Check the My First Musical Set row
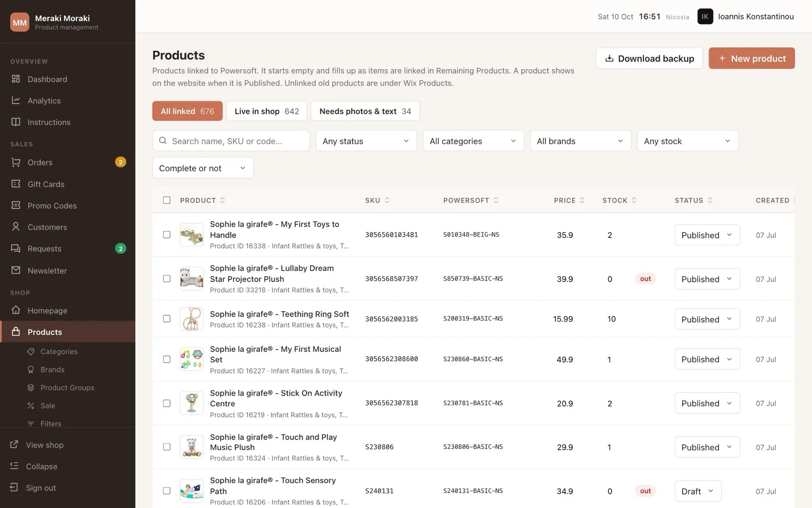The height and width of the screenshot is (508, 812). (x=166, y=359)
